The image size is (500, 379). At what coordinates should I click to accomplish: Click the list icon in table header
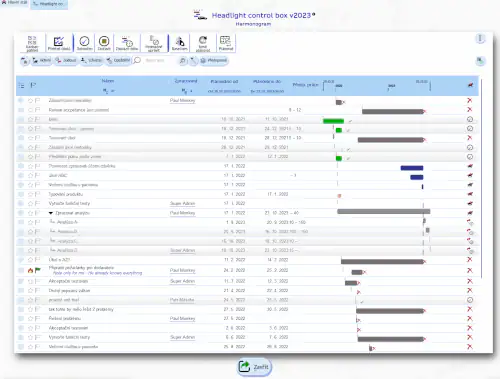[22, 86]
